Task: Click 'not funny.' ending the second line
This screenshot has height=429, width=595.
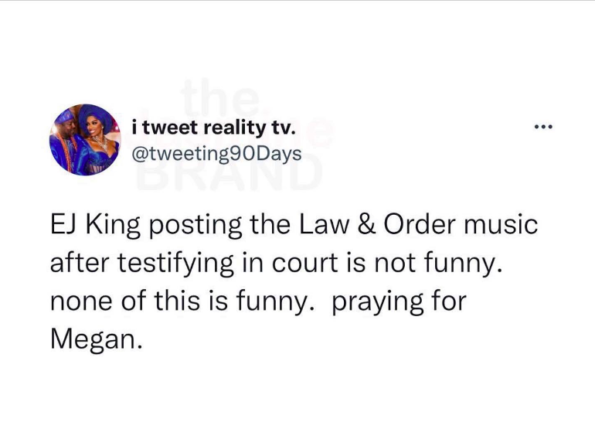Action: coord(438,264)
